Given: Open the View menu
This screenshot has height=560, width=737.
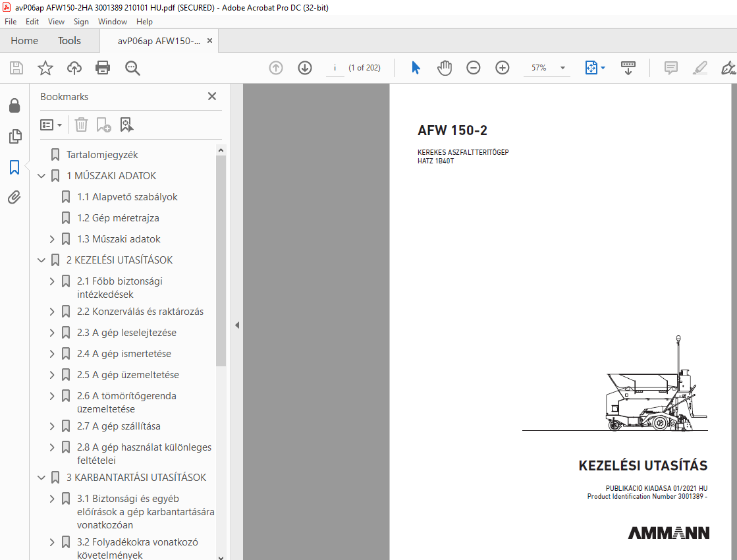Looking at the screenshot, I should pyautogui.click(x=56, y=22).
